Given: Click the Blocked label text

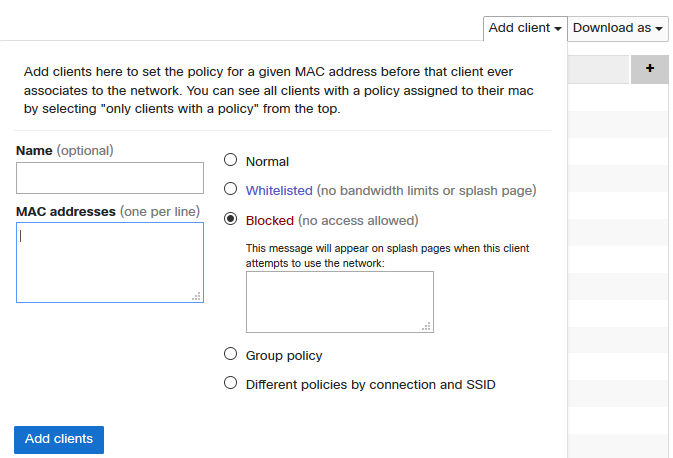Looking at the screenshot, I should coord(270,220).
